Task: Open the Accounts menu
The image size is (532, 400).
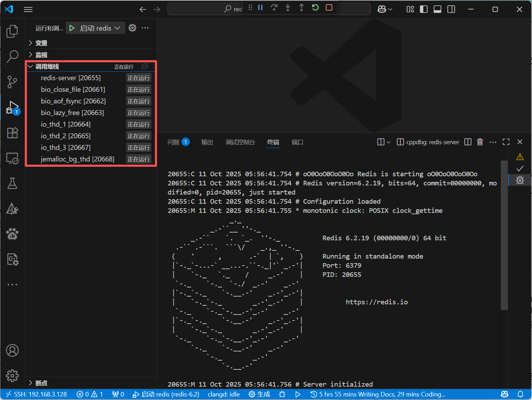Action: coord(12,350)
